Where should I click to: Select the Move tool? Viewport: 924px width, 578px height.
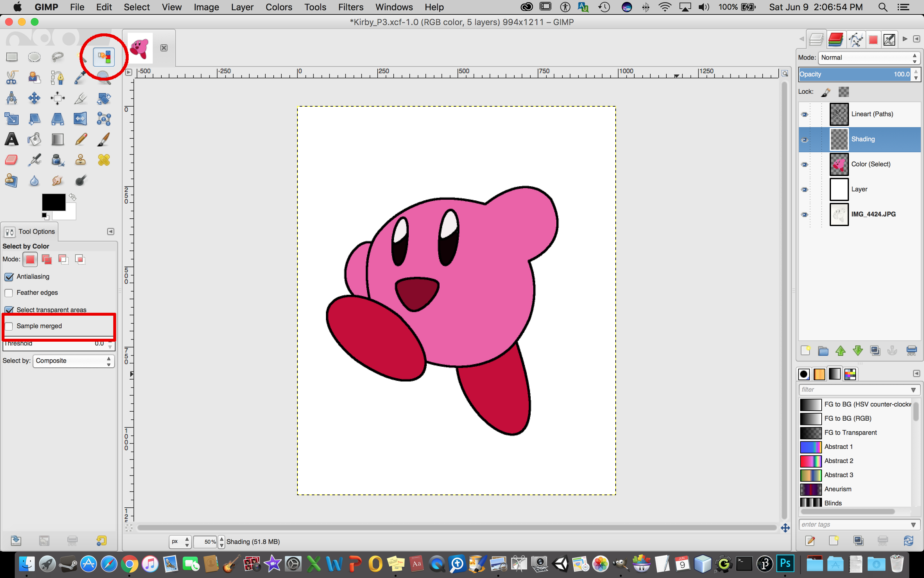34,98
